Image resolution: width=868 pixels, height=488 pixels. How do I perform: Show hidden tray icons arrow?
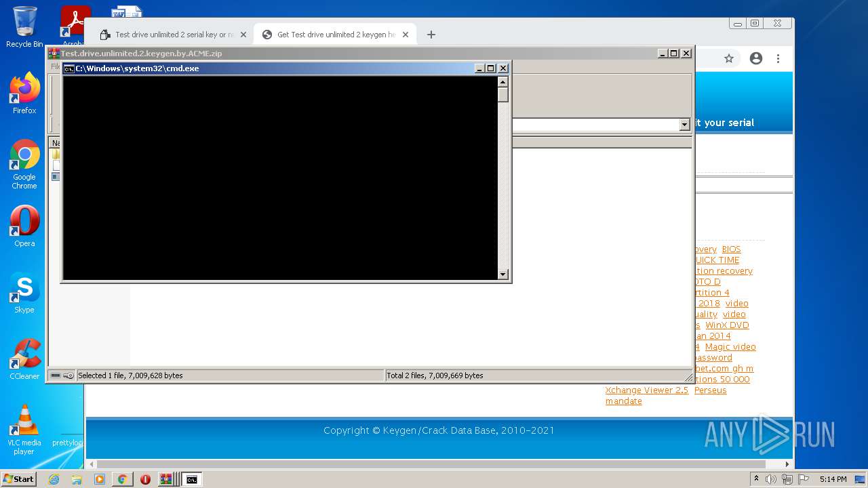click(x=756, y=479)
